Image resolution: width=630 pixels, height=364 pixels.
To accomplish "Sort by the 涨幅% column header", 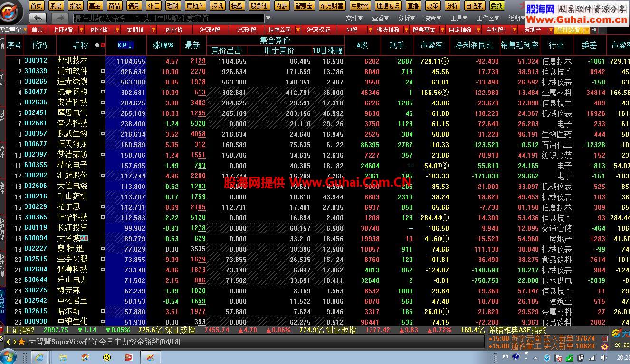I will pyautogui.click(x=163, y=45).
